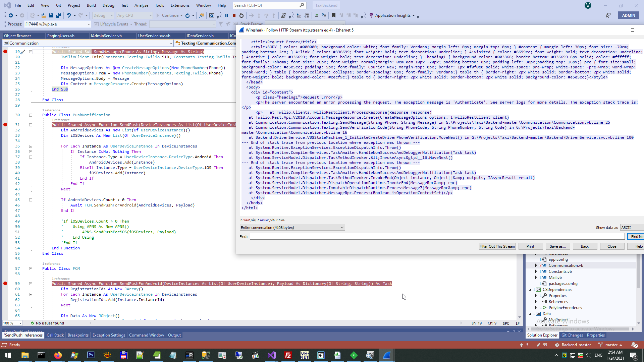Click the Save as... button
Viewport: 644px width, 362px height.
point(557,246)
